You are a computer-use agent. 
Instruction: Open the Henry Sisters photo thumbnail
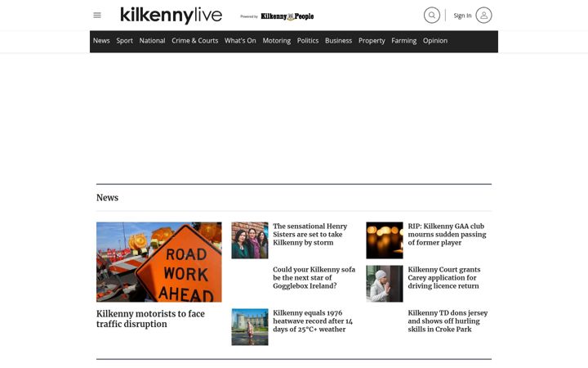coord(250,240)
